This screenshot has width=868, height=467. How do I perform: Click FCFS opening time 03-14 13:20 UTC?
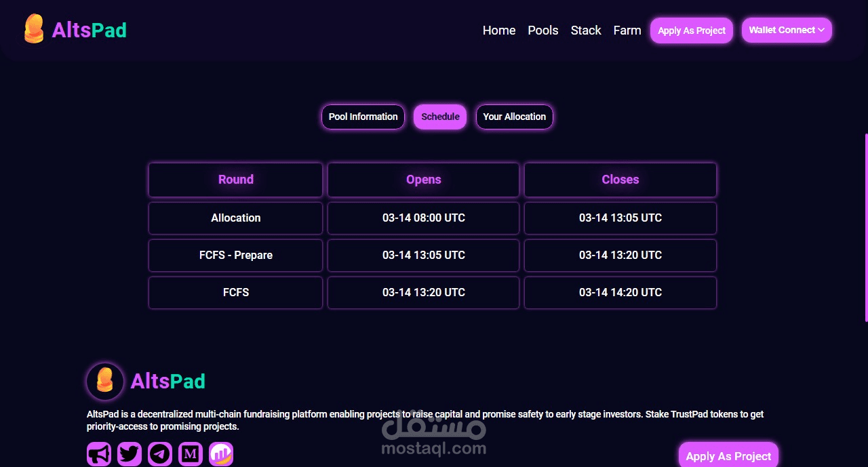pyautogui.click(x=424, y=293)
